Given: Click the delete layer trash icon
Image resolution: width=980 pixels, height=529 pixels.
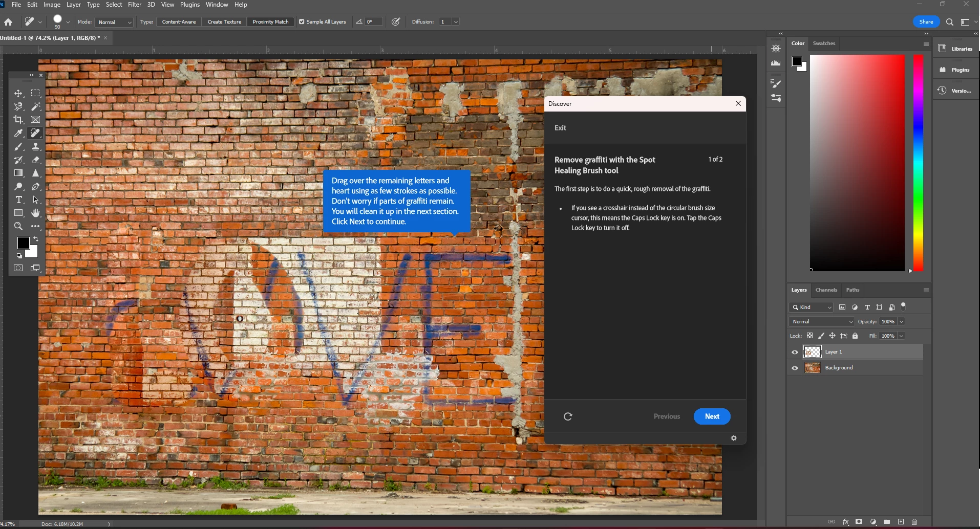Looking at the screenshot, I should pos(914,522).
